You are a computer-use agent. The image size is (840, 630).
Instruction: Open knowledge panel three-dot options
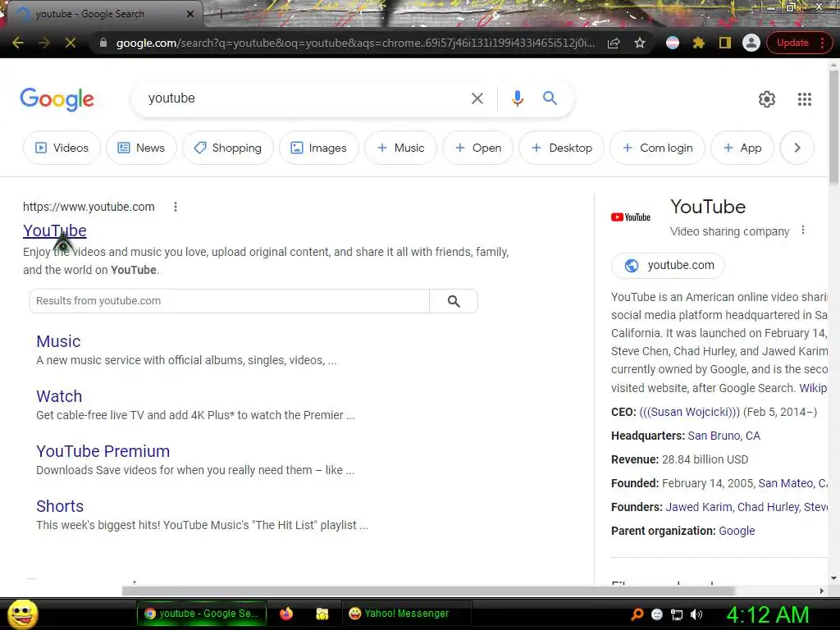pos(802,231)
